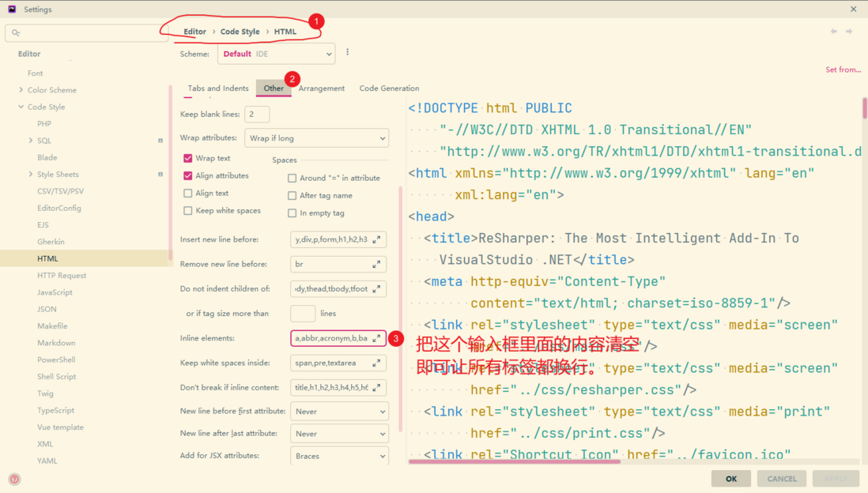Viewport: 868px width, 493px height.
Task: Expand the Keep white spaces inside field
Action: 376,363
